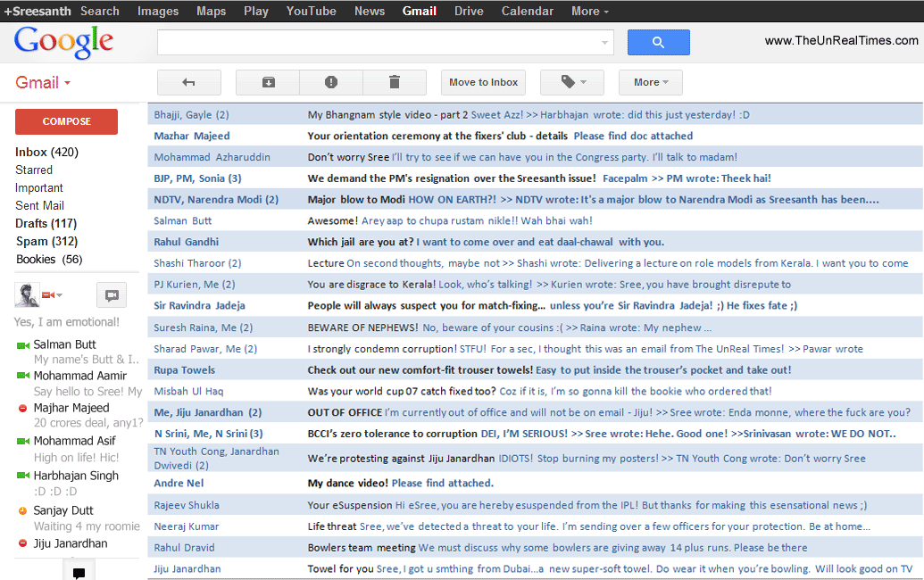Image resolution: width=924 pixels, height=580 pixels.
Task: Open chat with Salman Butt
Action: coord(65,344)
